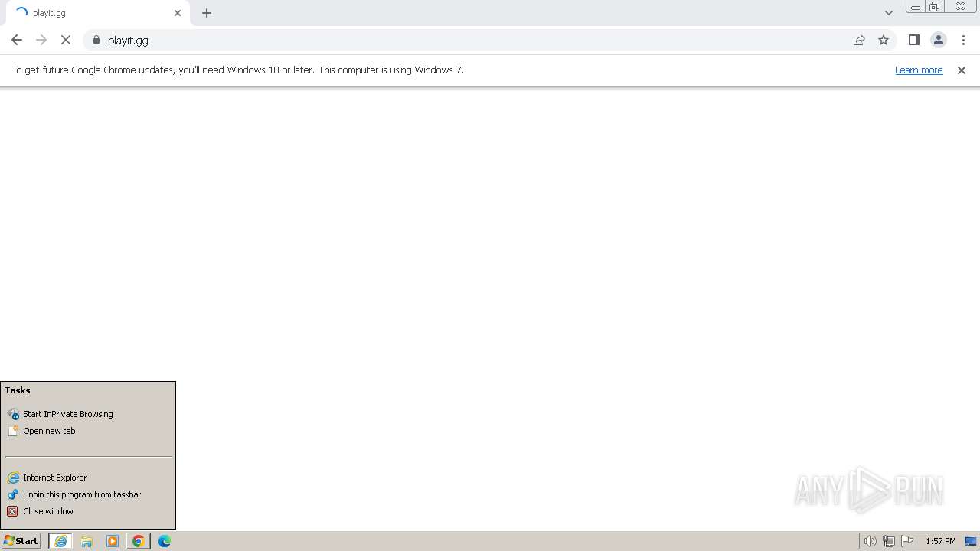The height and width of the screenshot is (551, 980).
Task: Open the volume speaker tray icon
Action: (870, 541)
